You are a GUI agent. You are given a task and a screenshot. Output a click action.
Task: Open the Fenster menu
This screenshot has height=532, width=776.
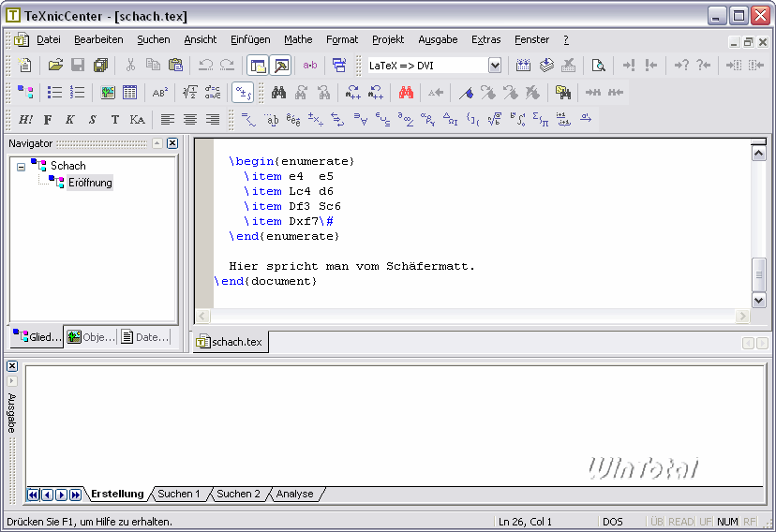531,39
